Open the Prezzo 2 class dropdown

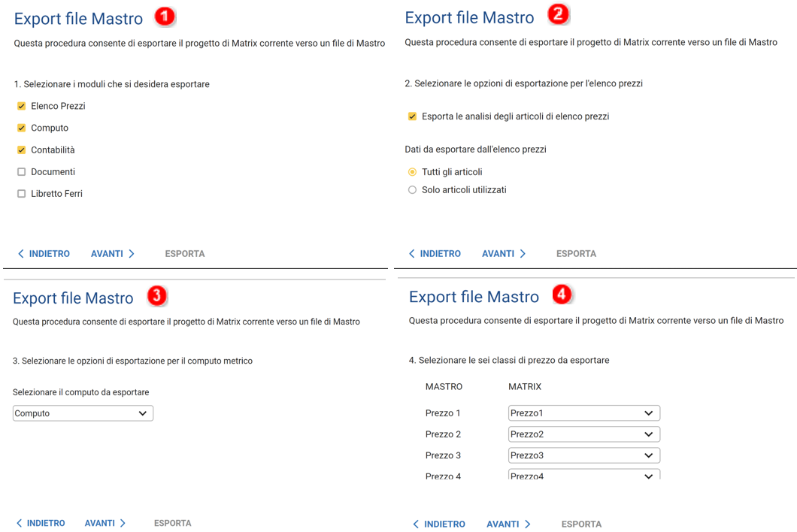point(583,434)
